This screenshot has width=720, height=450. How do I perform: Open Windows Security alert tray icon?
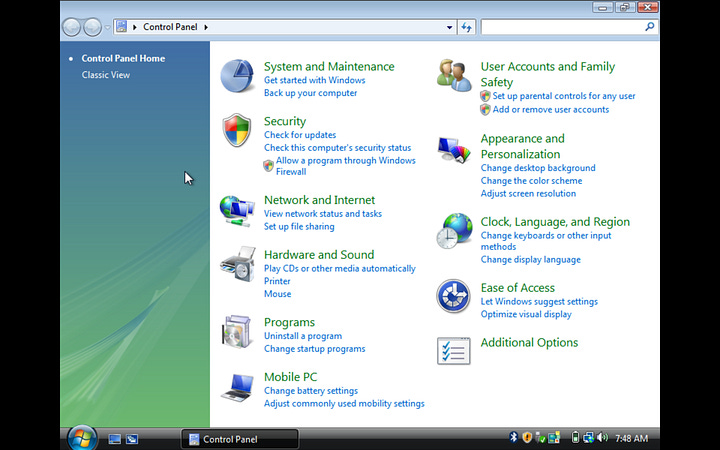(527, 438)
